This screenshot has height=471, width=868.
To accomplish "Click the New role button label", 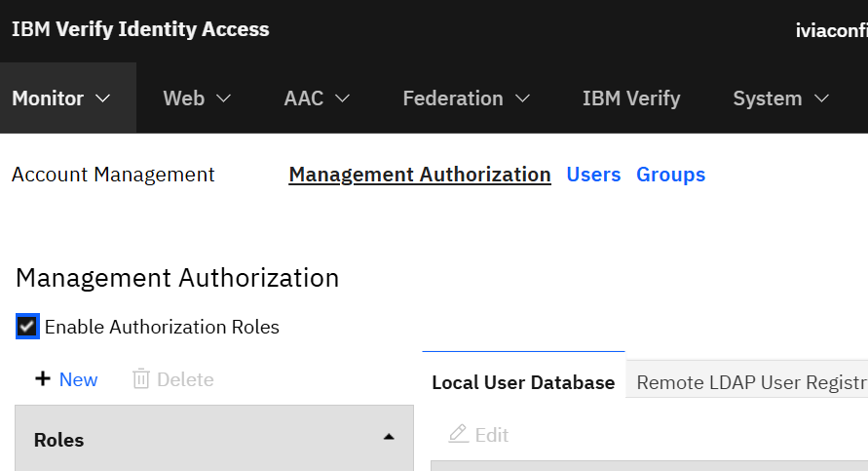I will (78, 379).
